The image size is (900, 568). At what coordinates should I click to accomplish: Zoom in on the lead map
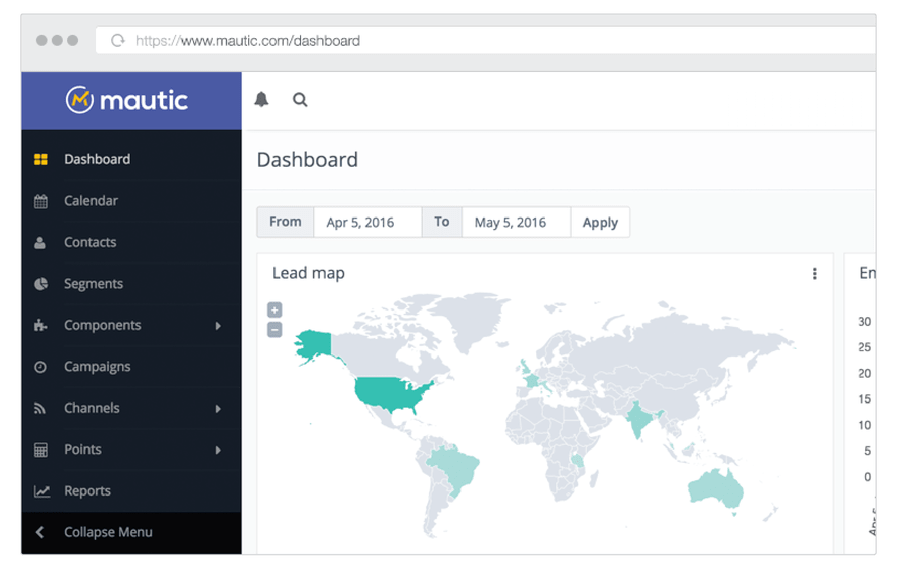275,310
